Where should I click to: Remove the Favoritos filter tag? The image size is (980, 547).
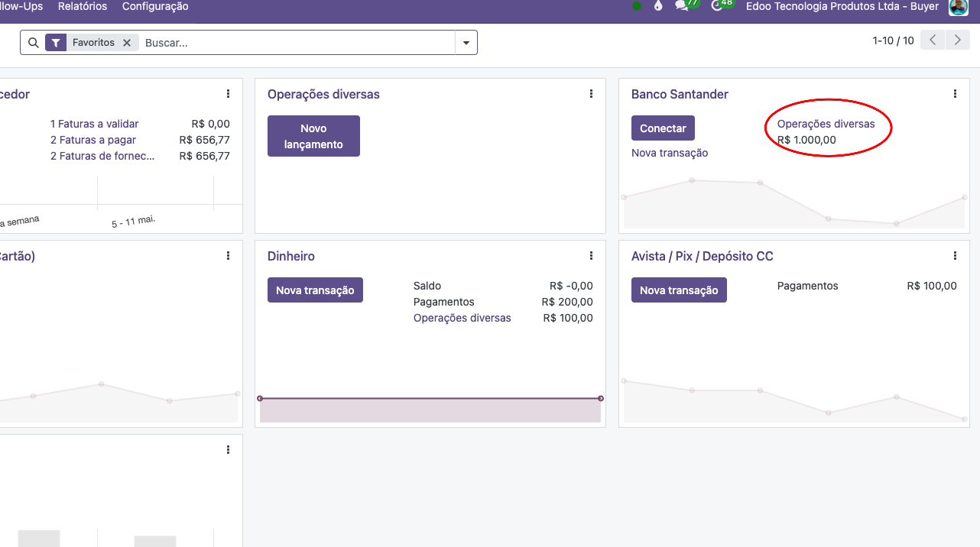click(127, 43)
